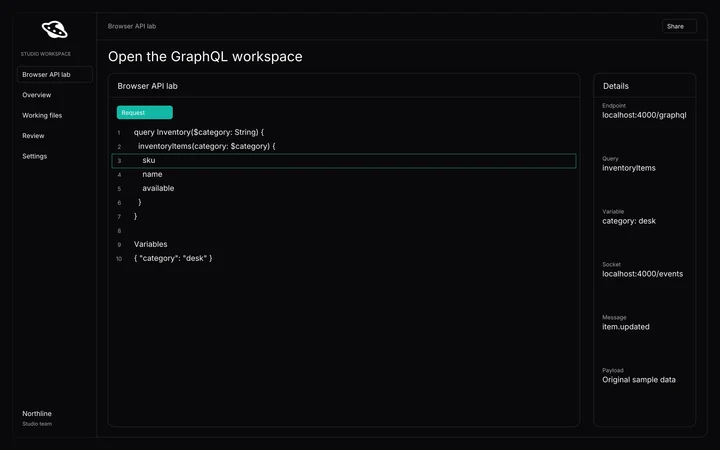This screenshot has height=450, width=720.
Task: Click the localhost:4000/graphql endpoint value
Action: (x=644, y=115)
